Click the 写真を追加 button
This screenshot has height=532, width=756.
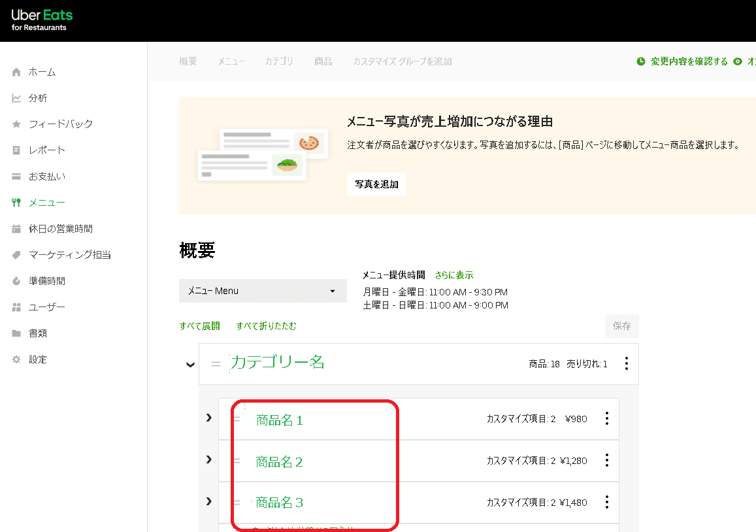(376, 184)
